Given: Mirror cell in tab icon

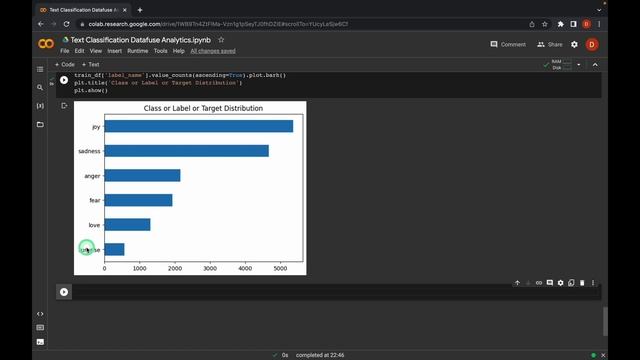Looking at the screenshot, I should click(x=571, y=283).
